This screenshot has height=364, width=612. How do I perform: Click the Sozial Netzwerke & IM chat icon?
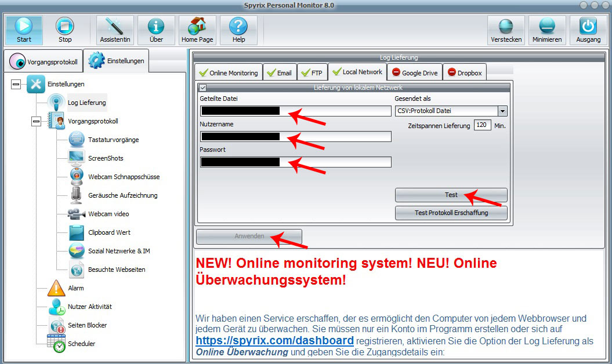click(x=77, y=251)
